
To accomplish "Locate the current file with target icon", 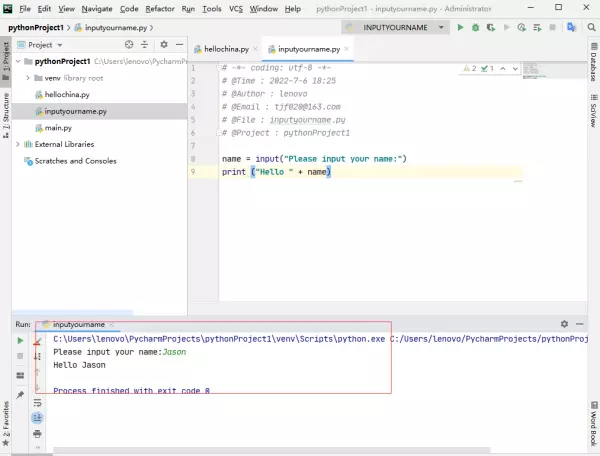I will click(129, 45).
